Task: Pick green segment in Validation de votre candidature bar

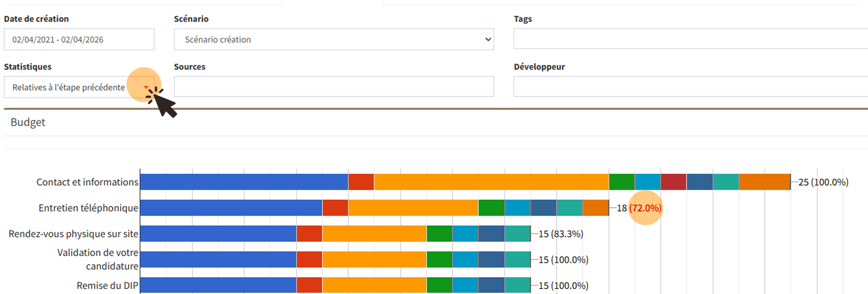Action: coord(439,260)
